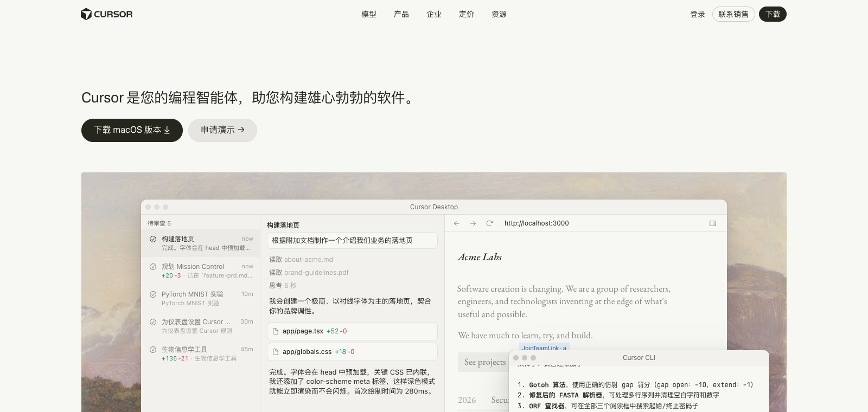
Task: Open the 资源 menu
Action: [x=499, y=14]
